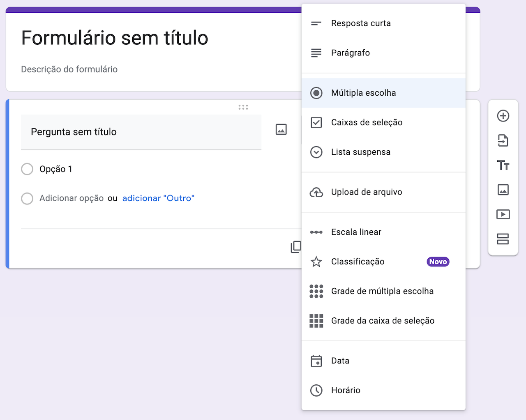Click the adicionar "Outro" link
This screenshot has height=420, width=526.
click(158, 198)
